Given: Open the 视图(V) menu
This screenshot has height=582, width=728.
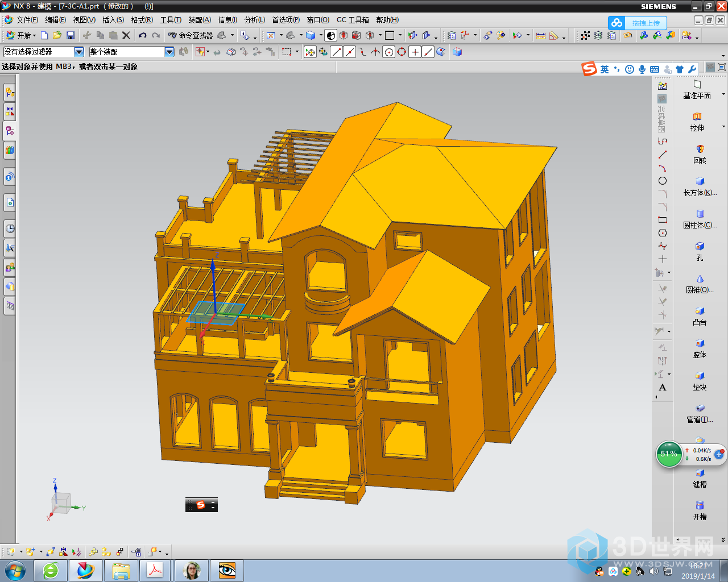Looking at the screenshot, I should click(x=84, y=20).
